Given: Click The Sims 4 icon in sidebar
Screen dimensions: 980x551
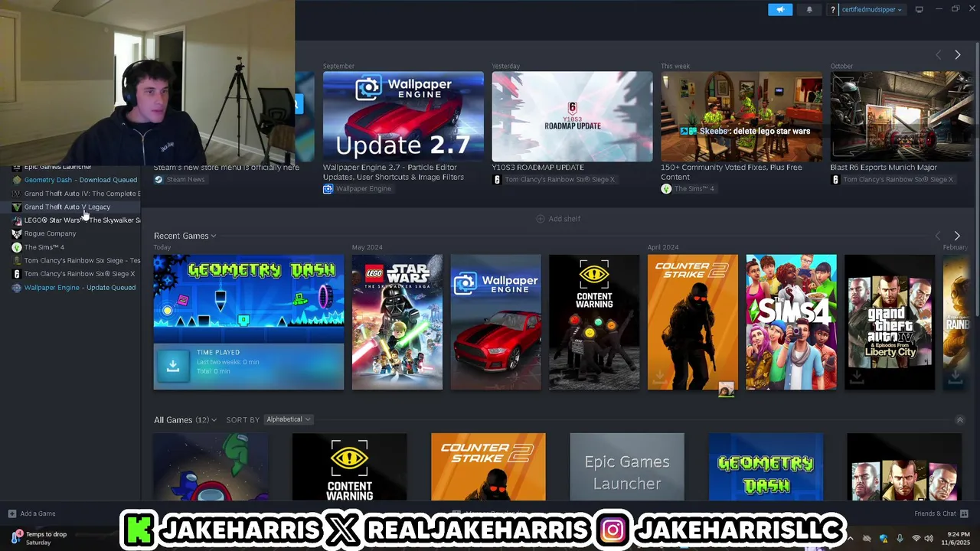Looking at the screenshot, I should pyautogui.click(x=17, y=247).
